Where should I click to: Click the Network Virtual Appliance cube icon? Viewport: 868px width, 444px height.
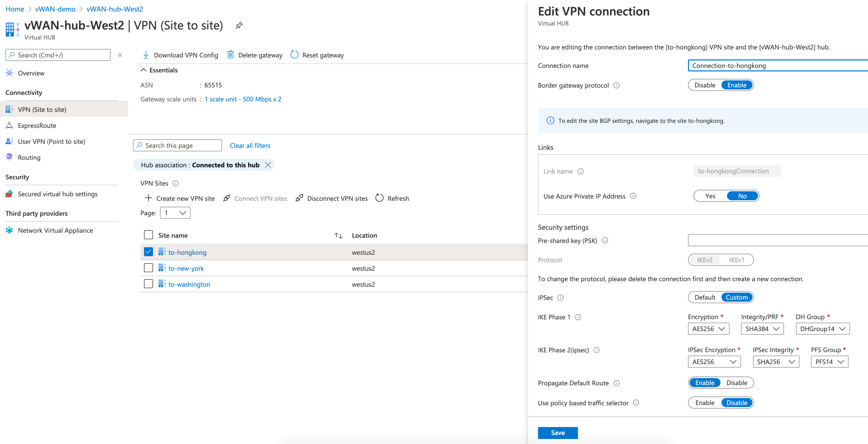pos(9,230)
